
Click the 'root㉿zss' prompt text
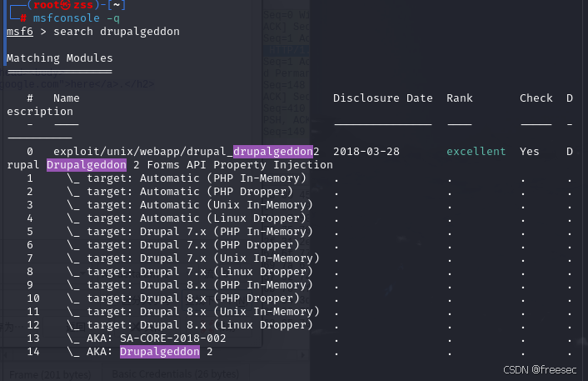pos(63,5)
